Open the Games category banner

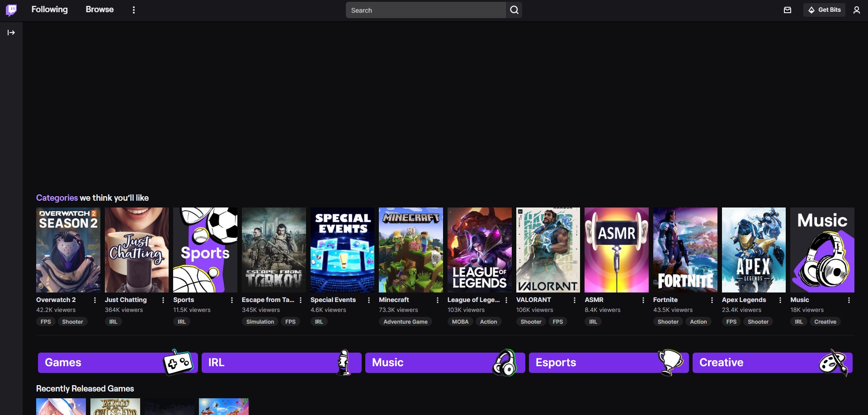(118, 363)
